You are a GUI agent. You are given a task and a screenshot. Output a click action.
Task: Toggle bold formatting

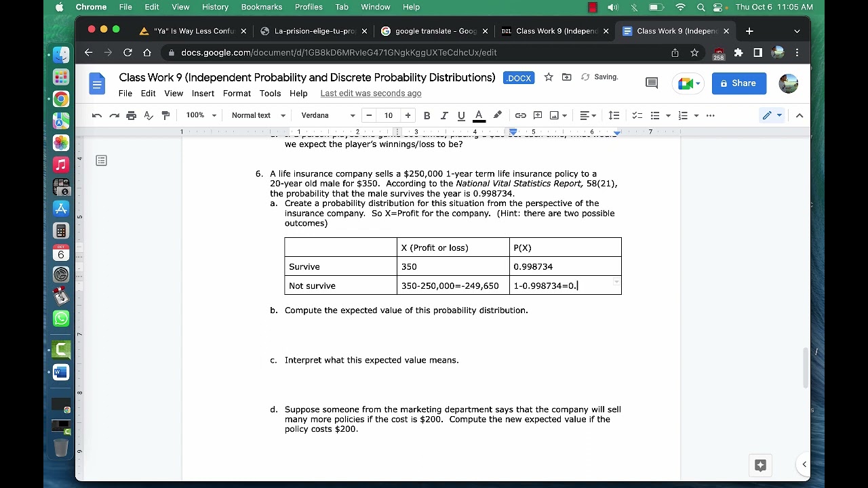427,115
